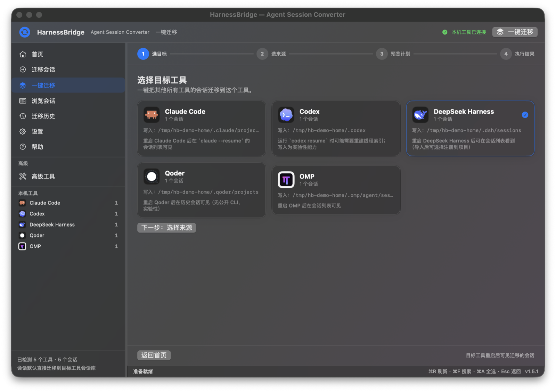Select Claude Code as target tool

(x=202, y=128)
